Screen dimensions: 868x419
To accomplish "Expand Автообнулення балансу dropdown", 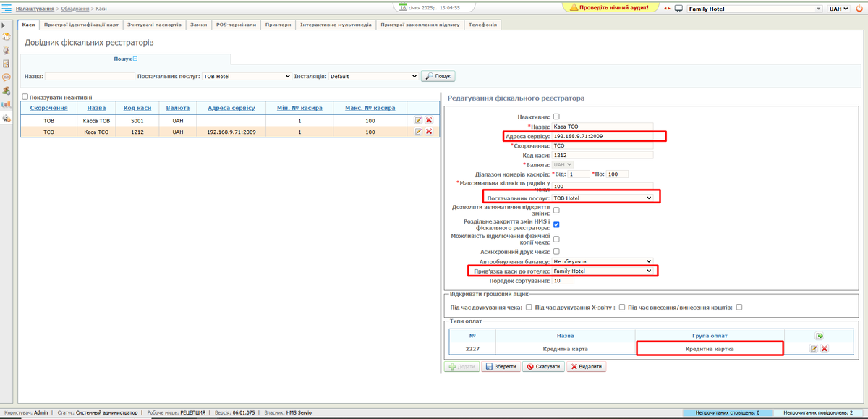I will pyautogui.click(x=603, y=261).
